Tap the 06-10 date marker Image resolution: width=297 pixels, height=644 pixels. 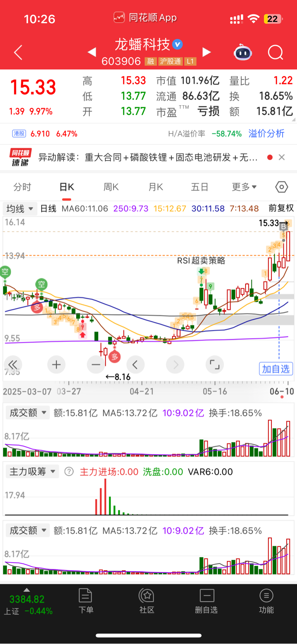[282, 391]
